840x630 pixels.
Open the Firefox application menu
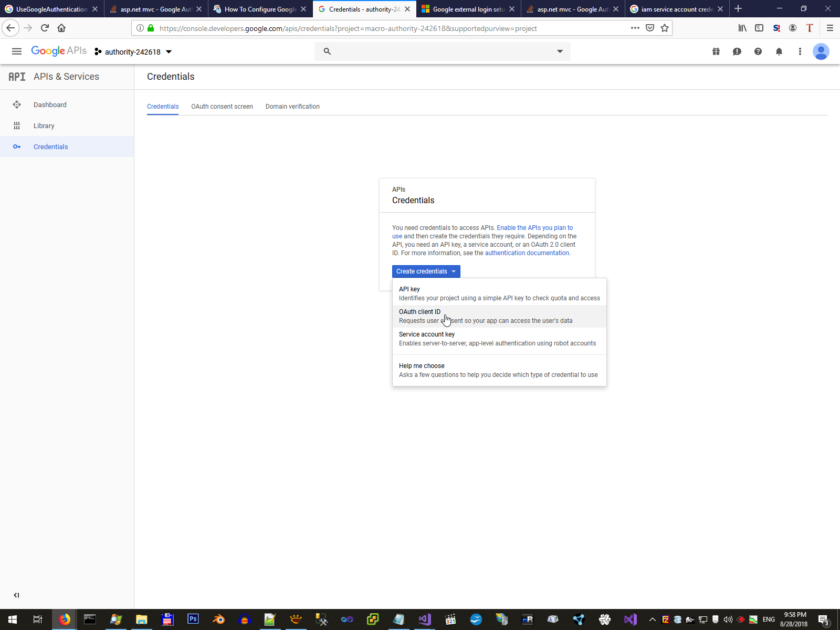point(830,28)
